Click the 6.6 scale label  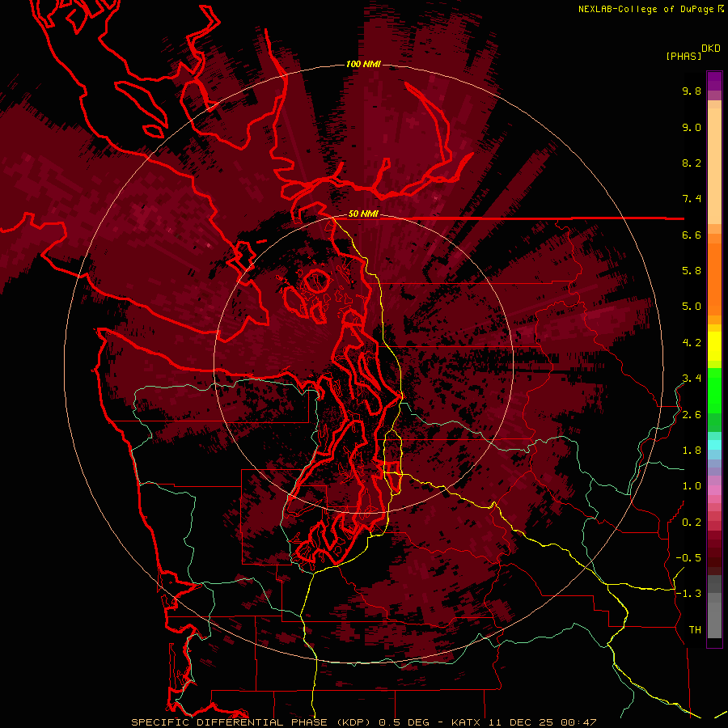coord(692,235)
